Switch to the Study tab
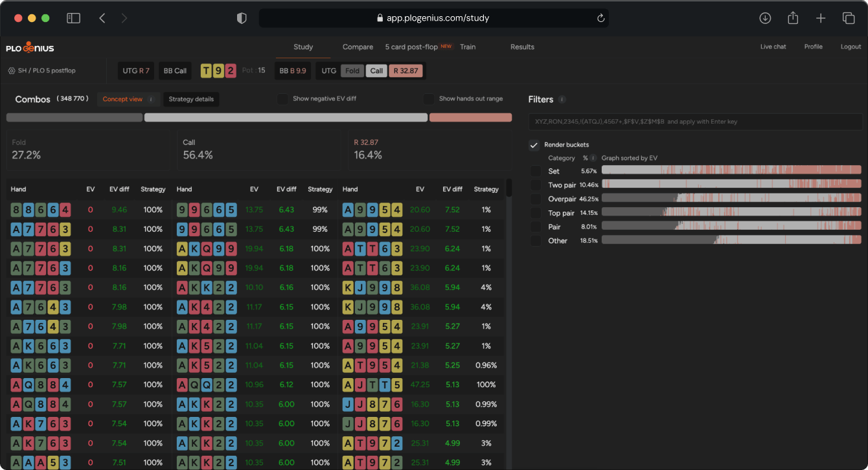This screenshot has height=470, width=868. coord(303,47)
